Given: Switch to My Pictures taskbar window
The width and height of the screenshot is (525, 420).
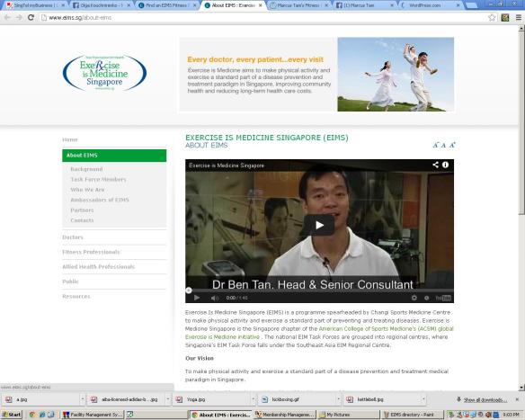Looking at the screenshot, I should click(349, 415).
